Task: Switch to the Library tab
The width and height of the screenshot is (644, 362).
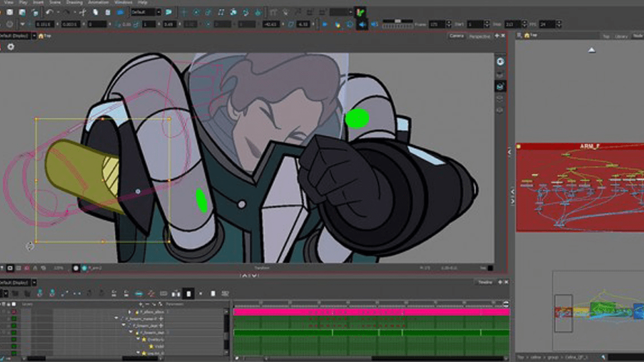Action: click(x=621, y=36)
